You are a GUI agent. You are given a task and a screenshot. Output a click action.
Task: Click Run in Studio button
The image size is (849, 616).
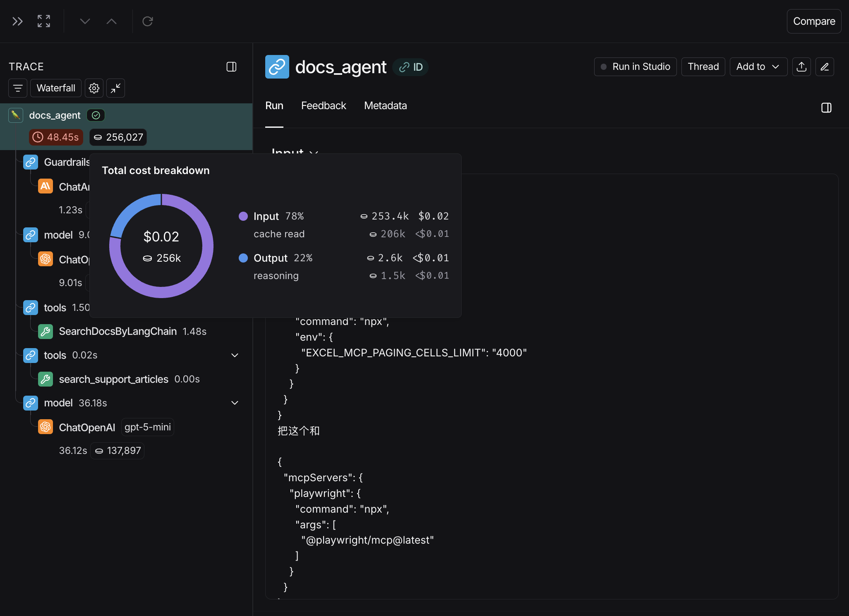click(635, 67)
